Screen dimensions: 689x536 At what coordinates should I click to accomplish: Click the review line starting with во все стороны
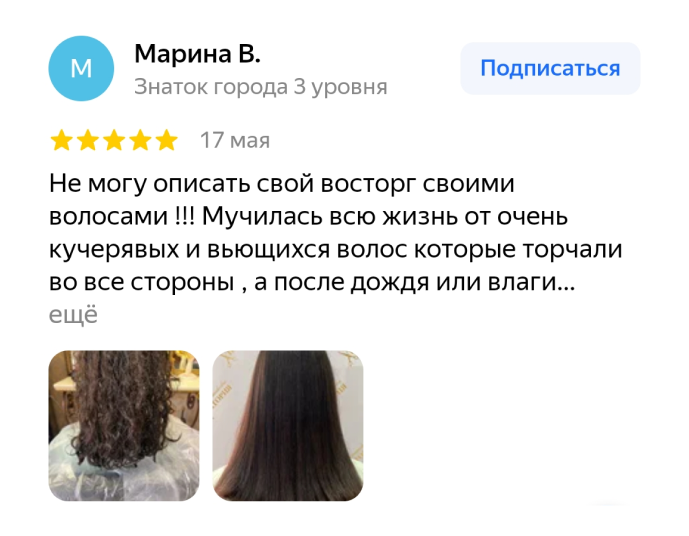pos(312,282)
